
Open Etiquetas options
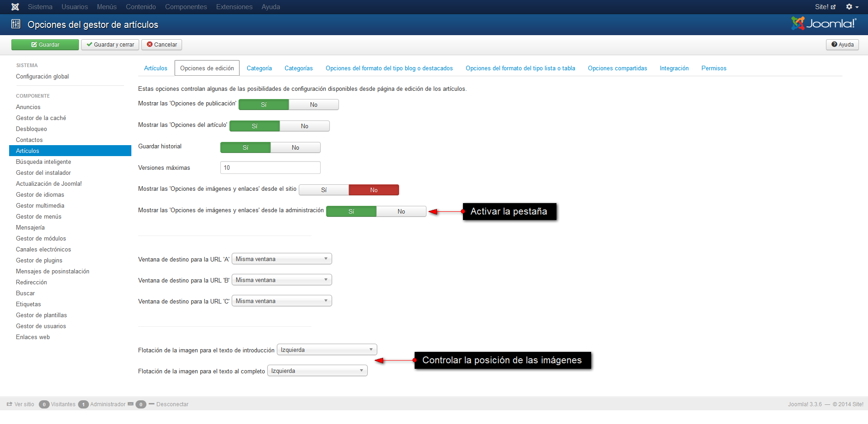pos(28,304)
